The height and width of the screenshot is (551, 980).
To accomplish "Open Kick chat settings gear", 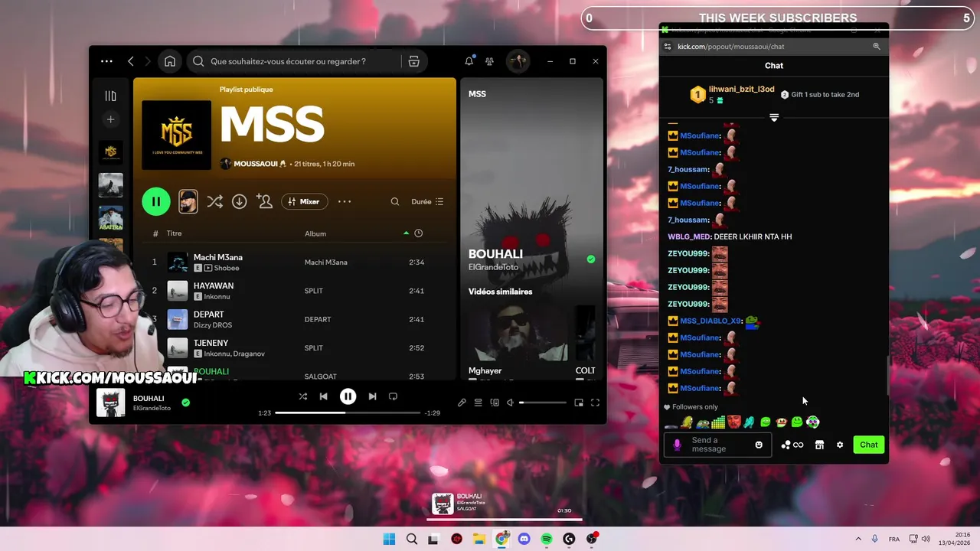I will 840,445.
